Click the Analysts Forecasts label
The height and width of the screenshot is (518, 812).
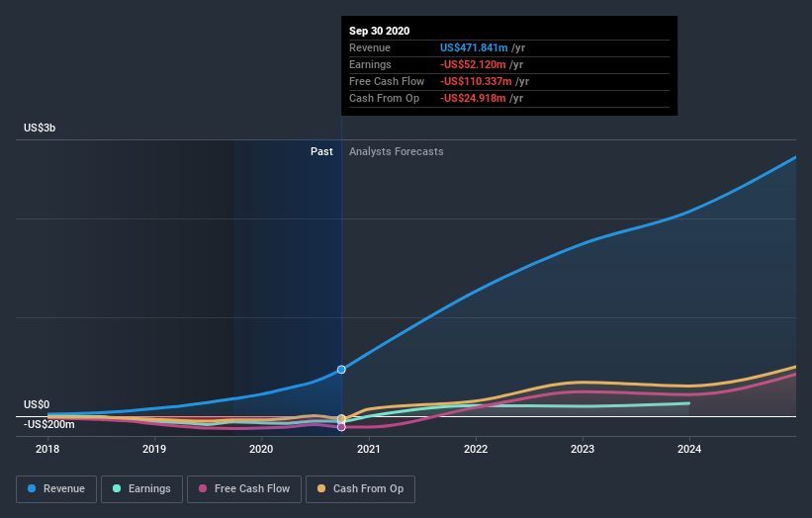point(397,151)
